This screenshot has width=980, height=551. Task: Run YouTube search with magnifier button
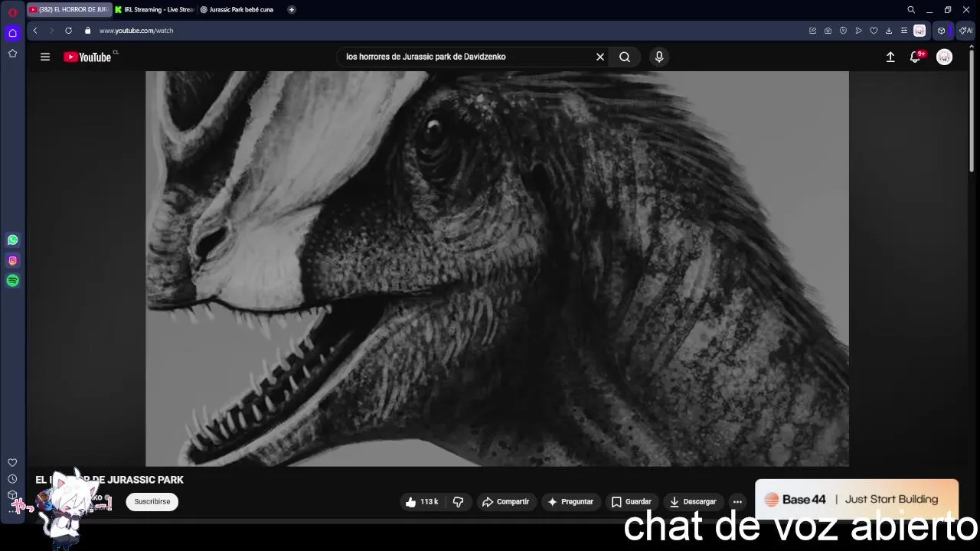(625, 57)
